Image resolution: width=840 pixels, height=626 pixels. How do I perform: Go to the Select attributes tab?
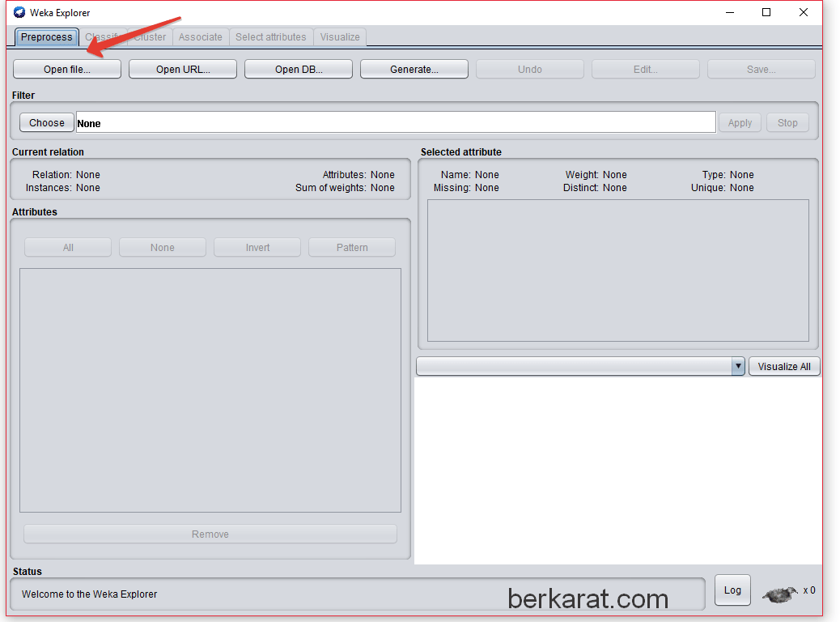(x=270, y=37)
